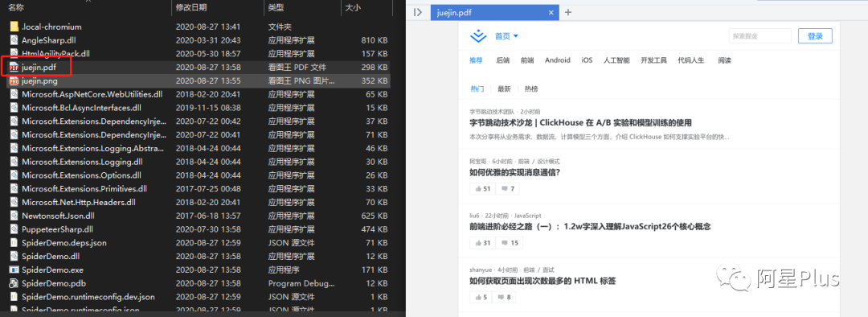Switch to the 最新 sort tab
This screenshot has height=317, width=868.
pos(504,89)
